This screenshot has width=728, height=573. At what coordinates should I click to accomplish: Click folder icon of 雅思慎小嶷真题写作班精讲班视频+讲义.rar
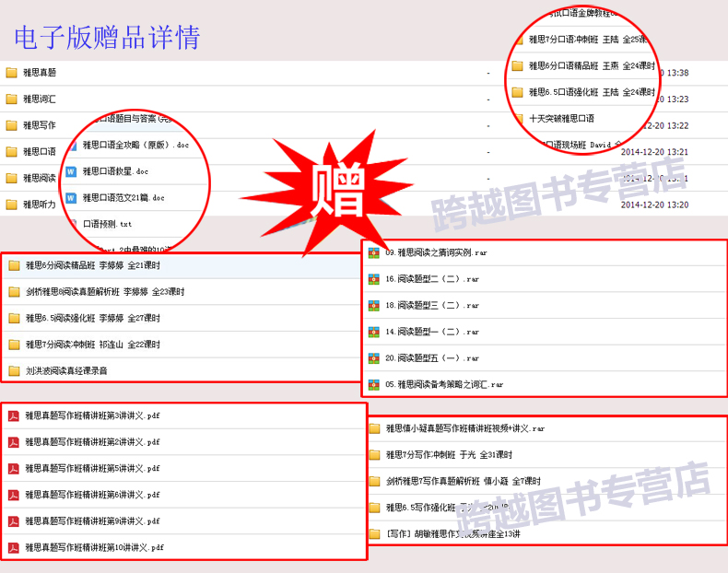click(375, 428)
